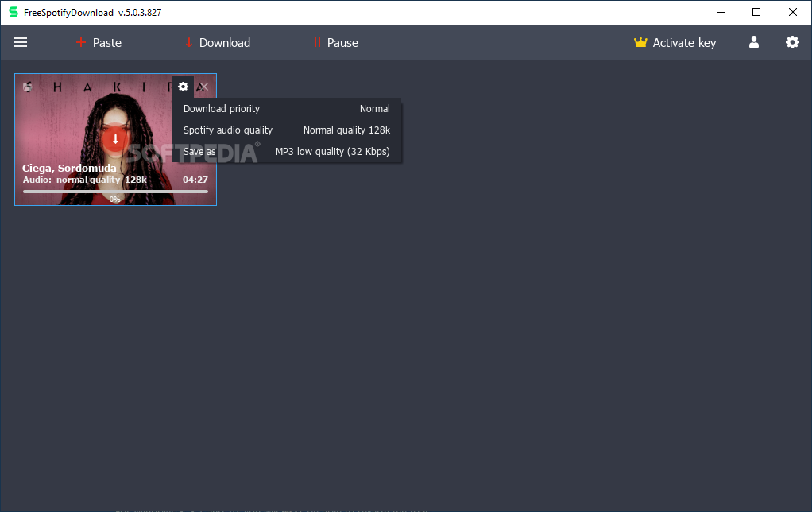812x512 pixels.
Task: Select the Download priority menu row
Action: pyautogui.click(x=287, y=109)
